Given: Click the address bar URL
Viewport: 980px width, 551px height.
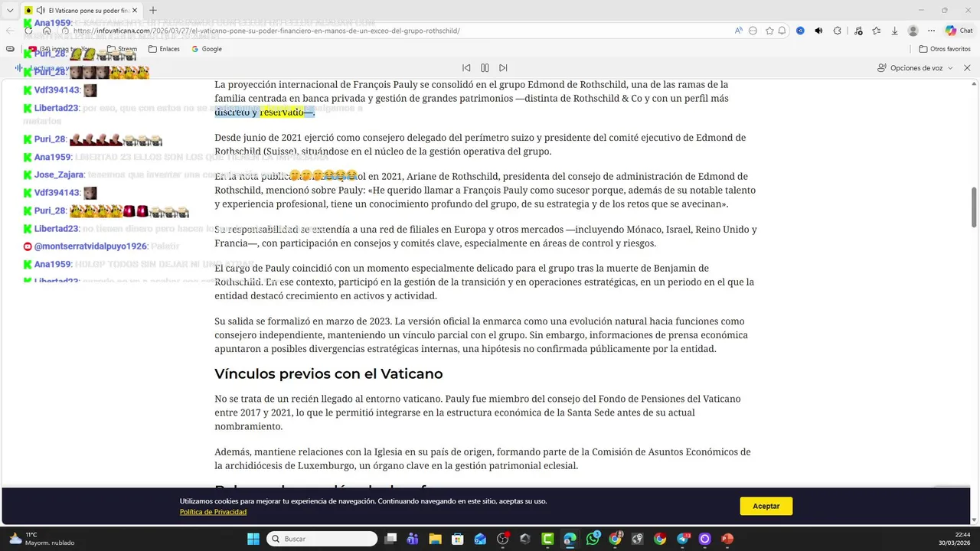Looking at the screenshot, I should (x=267, y=31).
